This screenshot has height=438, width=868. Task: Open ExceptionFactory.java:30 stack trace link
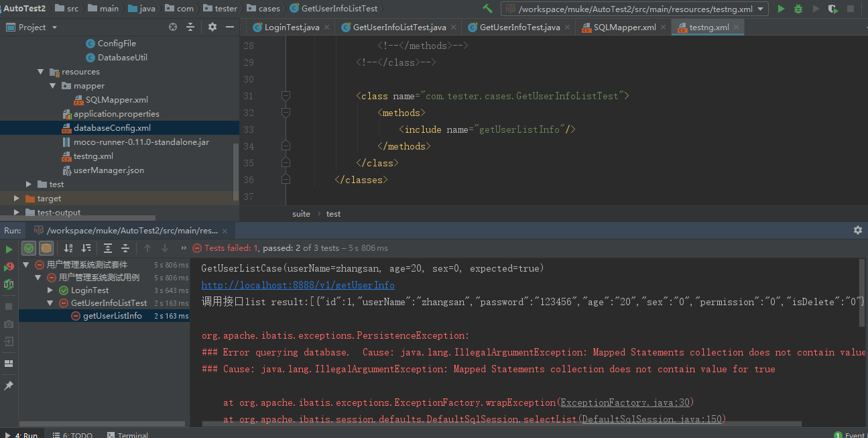[627, 402]
